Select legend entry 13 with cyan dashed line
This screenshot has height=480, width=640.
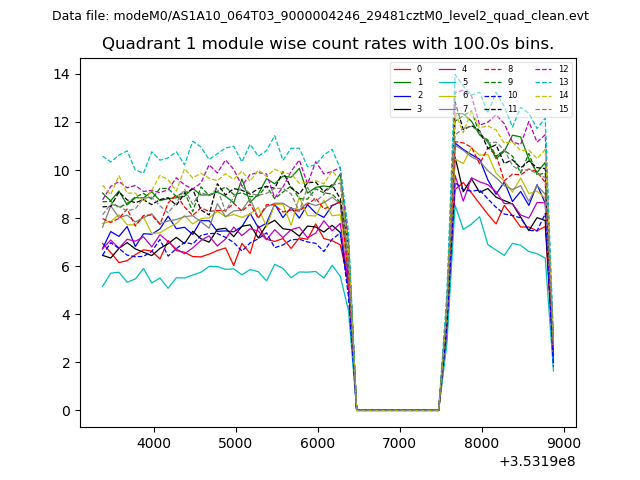coord(563,82)
